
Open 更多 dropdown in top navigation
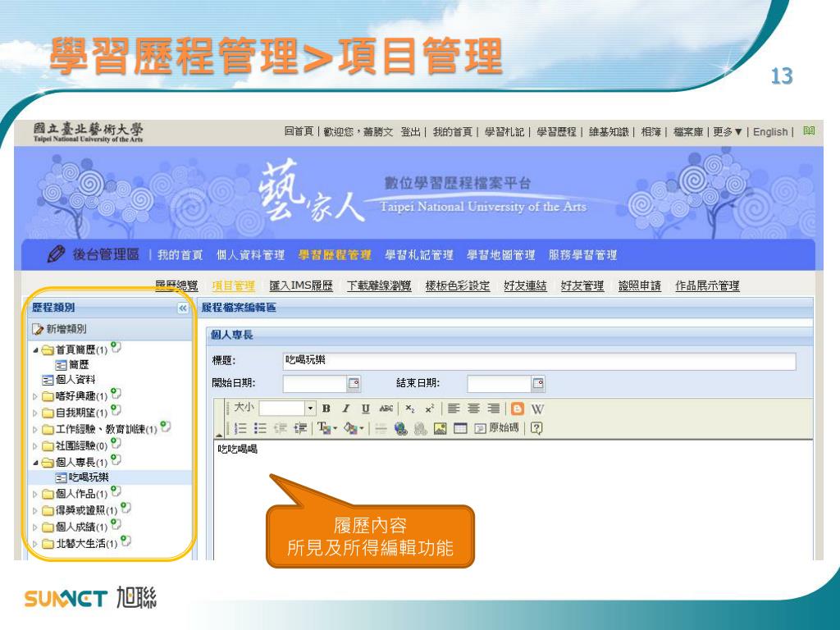tap(728, 132)
